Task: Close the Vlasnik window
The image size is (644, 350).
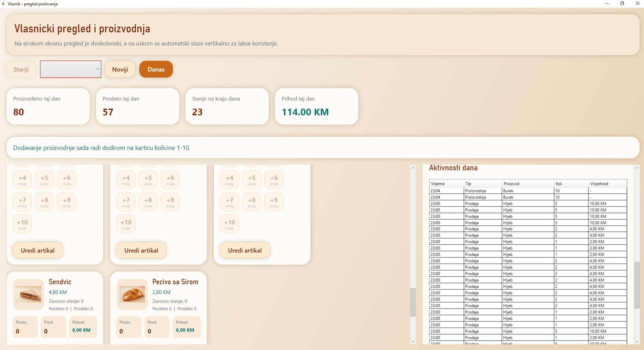Action: coord(637,4)
